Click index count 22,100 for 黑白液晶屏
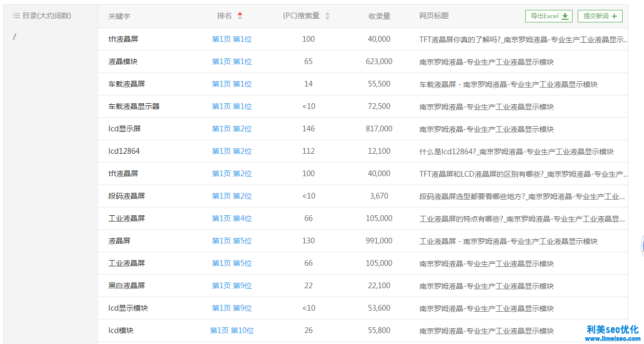Viewport: 644px width, 344px height. [379, 286]
